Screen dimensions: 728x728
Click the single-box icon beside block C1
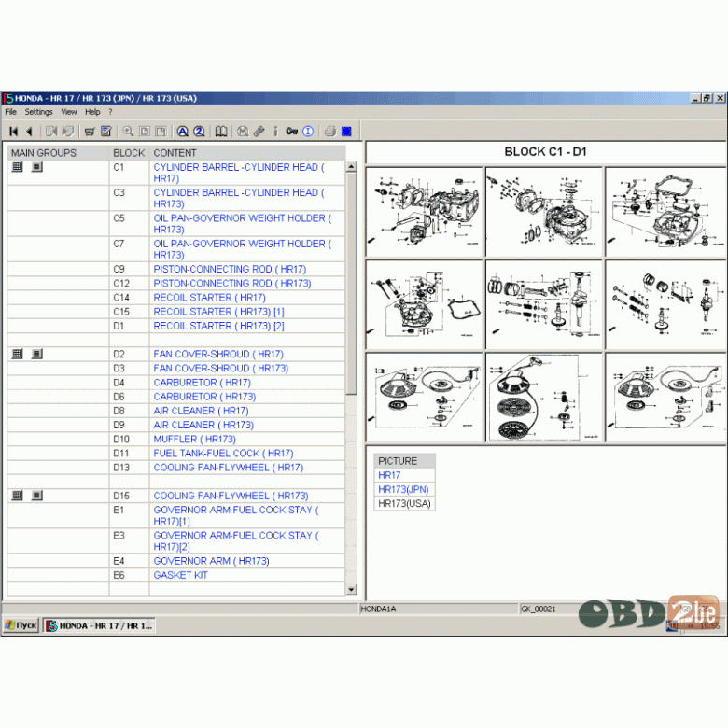pos(37,167)
